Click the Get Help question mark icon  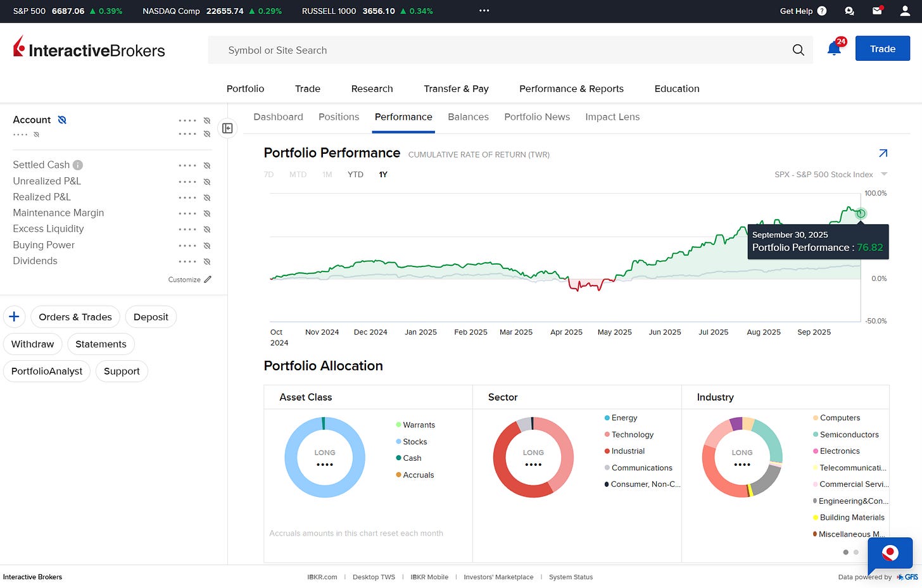pos(822,11)
